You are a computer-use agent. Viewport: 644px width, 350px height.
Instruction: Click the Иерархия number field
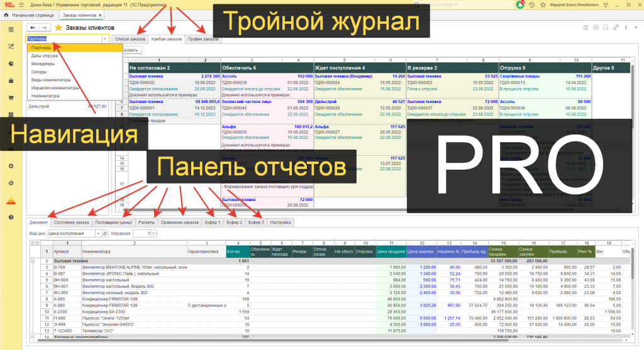(x=142, y=234)
